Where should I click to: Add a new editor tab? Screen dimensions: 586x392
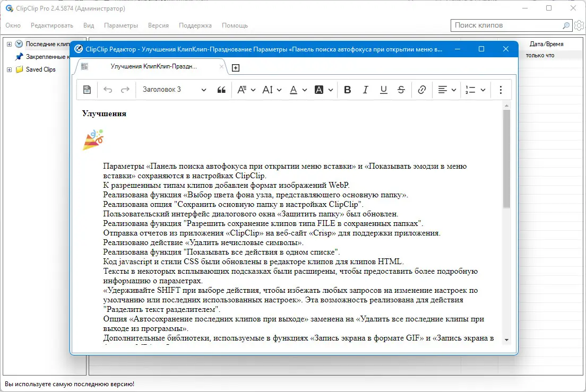tap(236, 67)
